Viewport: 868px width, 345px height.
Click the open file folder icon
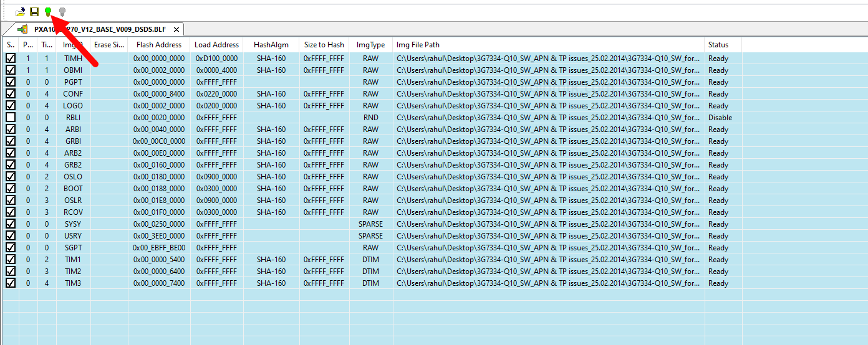(21, 11)
